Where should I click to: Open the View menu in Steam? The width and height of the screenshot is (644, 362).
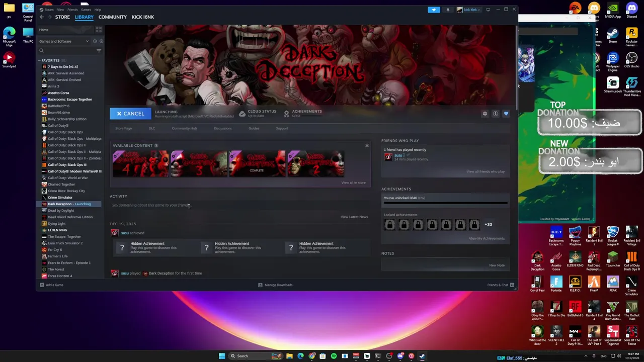(x=60, y=10)
